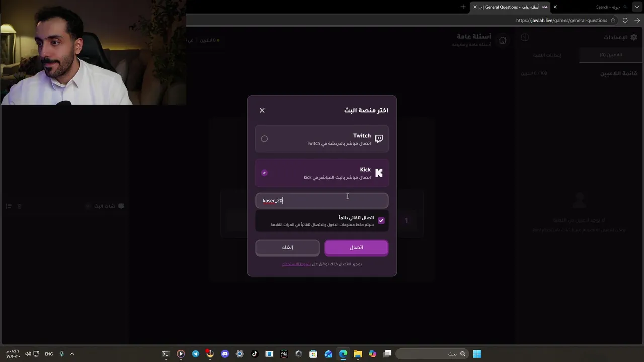Click the purple اتصال connect button
The image size is (644, 362).
click(356, 247)
